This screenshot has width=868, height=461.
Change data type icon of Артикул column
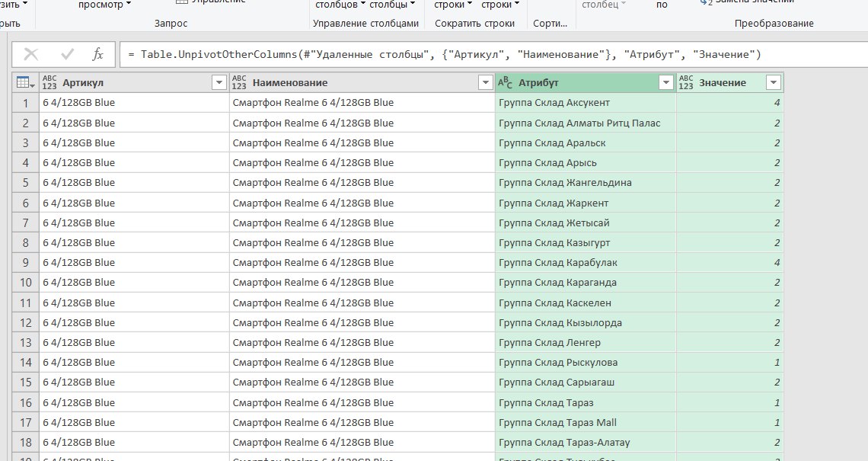pos(49,82)
